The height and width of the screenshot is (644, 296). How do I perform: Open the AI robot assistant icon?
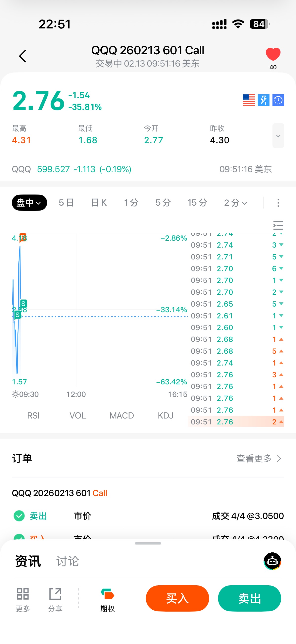272,561
